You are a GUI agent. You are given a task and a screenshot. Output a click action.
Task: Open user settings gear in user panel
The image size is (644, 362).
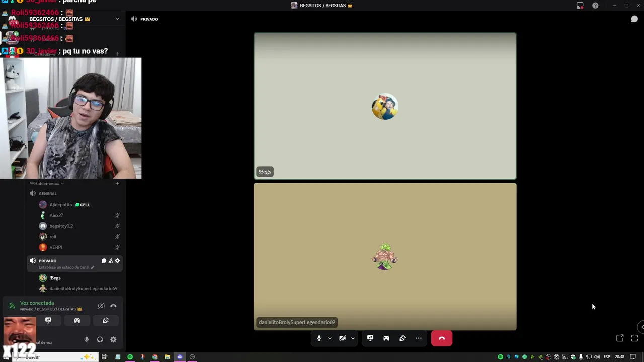pyautogui.click(x=113, y=340)
